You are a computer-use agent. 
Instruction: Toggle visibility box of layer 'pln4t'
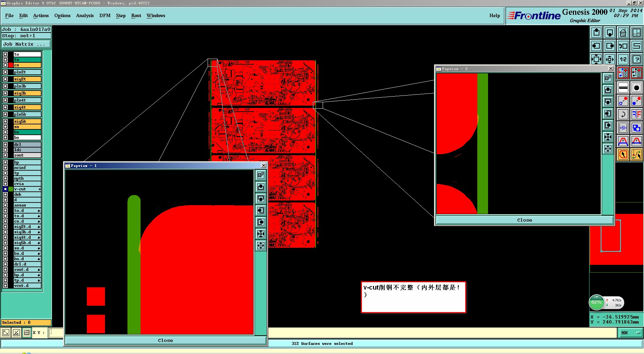point(5,100)
